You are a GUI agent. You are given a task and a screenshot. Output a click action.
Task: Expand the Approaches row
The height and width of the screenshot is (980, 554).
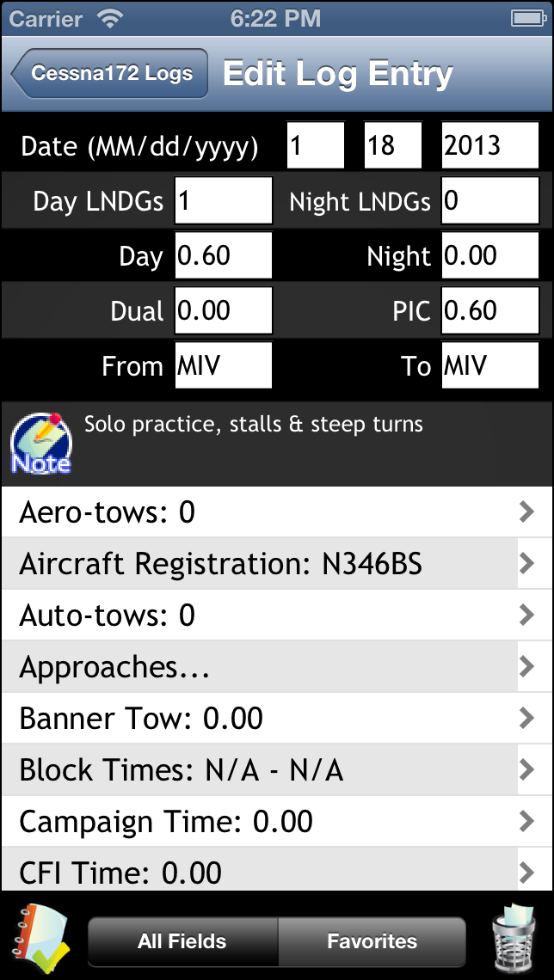(277, 667)
